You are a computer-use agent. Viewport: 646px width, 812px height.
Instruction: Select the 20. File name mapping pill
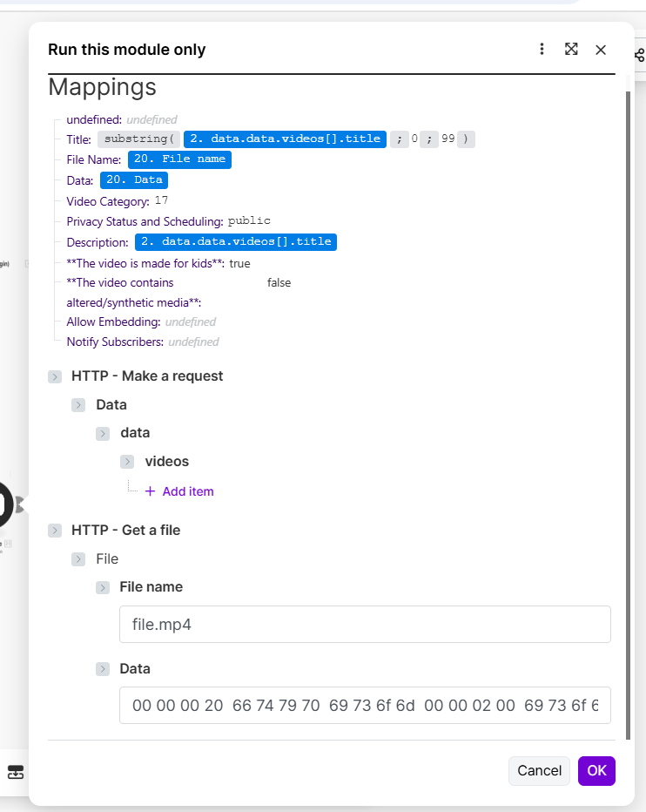pyautogui.click(x=179, y=159)
